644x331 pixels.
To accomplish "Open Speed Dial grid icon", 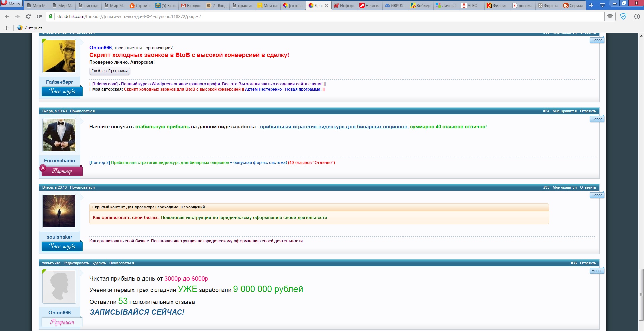I will click(39, 16).
